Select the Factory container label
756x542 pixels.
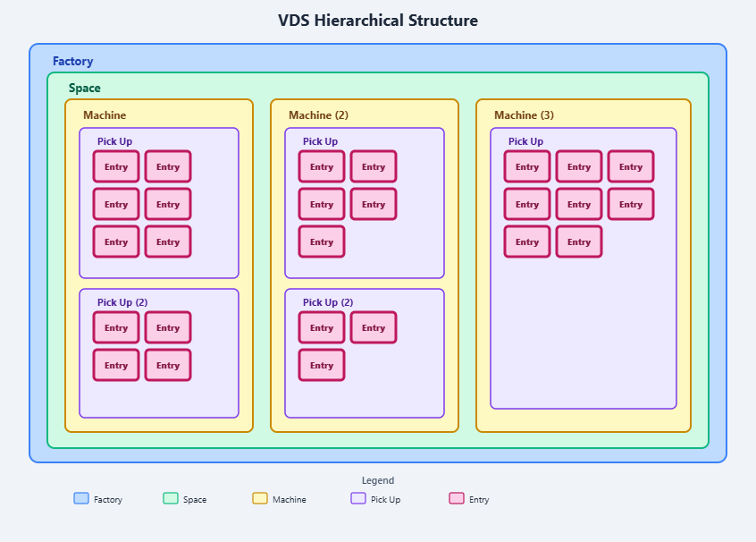[x=72, y=62]
